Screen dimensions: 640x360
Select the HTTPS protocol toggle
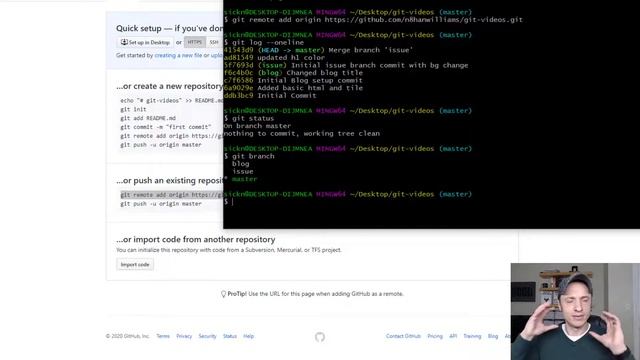coord(195,42)
